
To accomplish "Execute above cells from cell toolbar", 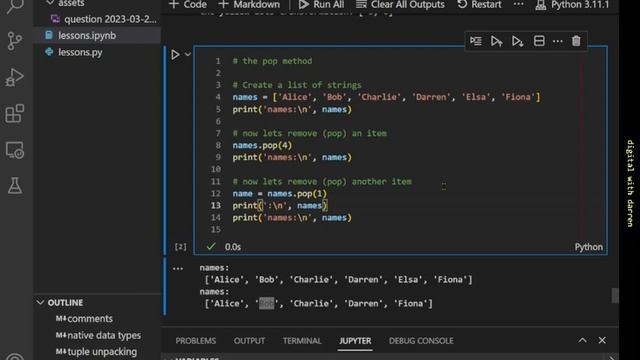I will tap(496, 41).
